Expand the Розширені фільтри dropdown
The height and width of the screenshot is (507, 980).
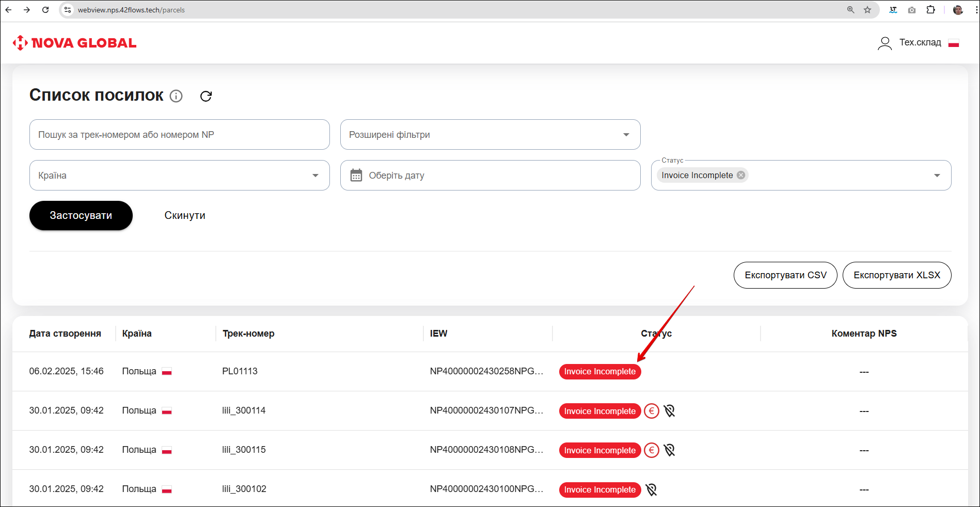click(x=626, y=135)
